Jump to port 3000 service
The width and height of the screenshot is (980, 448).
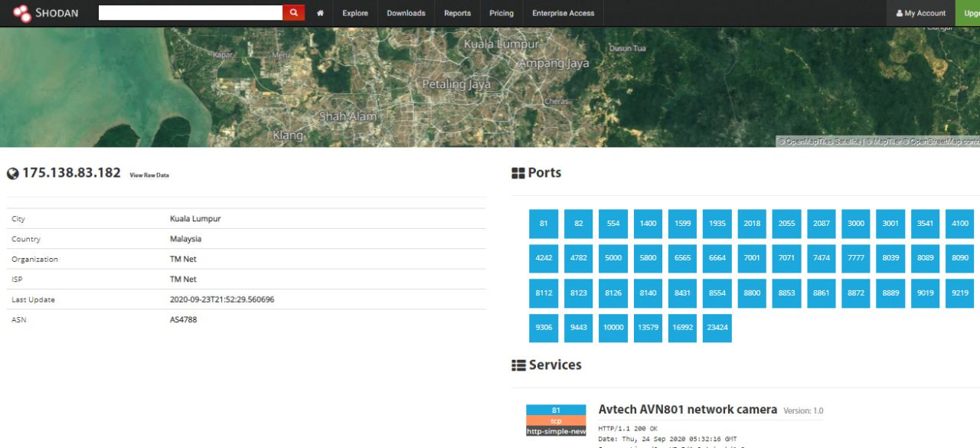pos(856,224)
